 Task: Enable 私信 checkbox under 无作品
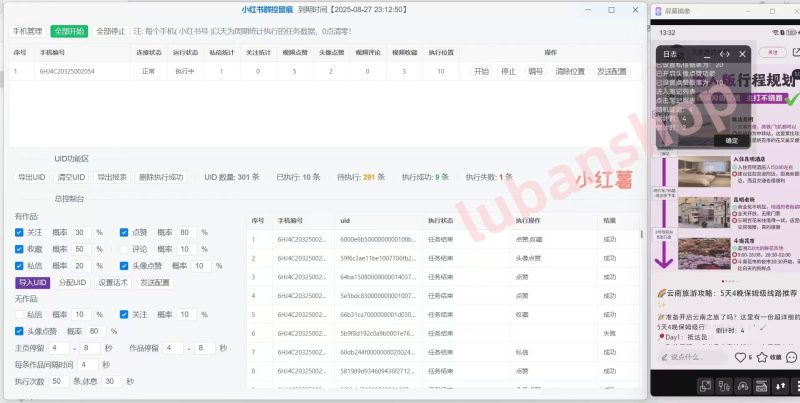point(19,314)
